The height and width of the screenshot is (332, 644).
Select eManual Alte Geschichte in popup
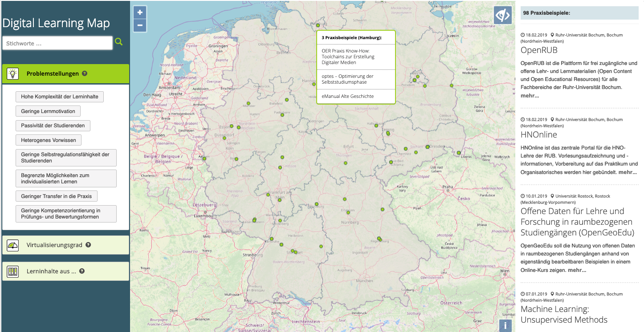click(347, 96)
